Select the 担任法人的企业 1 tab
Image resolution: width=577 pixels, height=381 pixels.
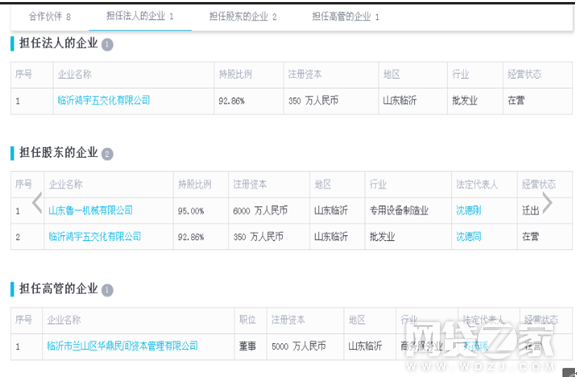(x=140, y=16)
